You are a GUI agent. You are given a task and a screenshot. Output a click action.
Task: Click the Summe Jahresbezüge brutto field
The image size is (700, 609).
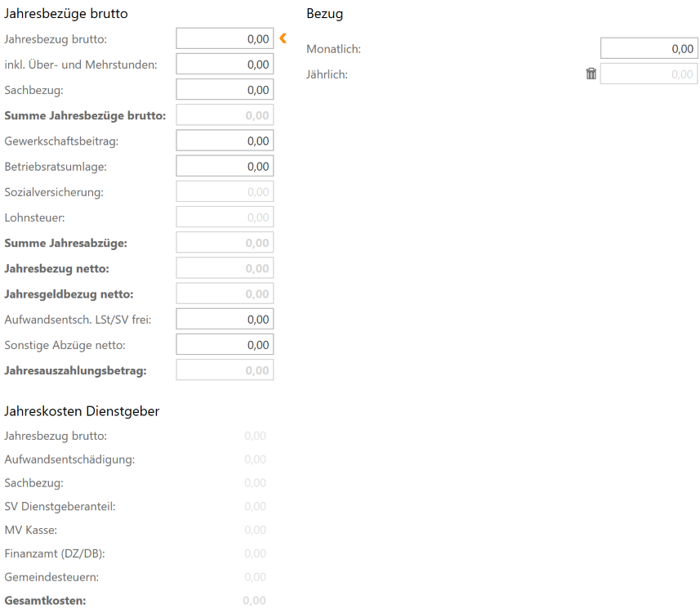tap(225, 115)
